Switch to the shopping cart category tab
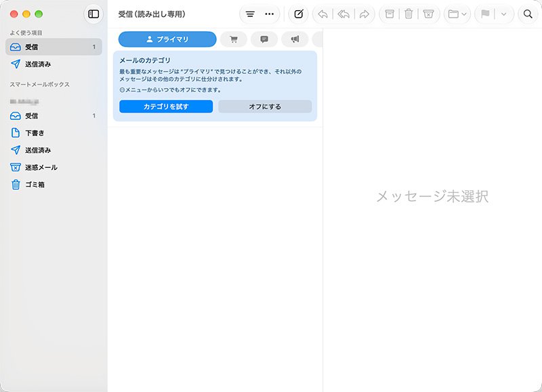This screenshot has width=542, height=392. tap(234, 39)
